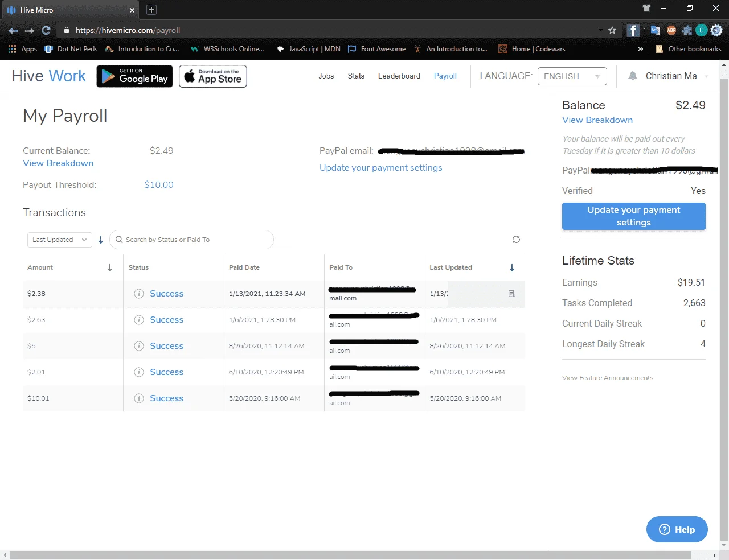Refresh the transactions table
This screenshot has height=560, width=729.
click(x=516, y=240)
